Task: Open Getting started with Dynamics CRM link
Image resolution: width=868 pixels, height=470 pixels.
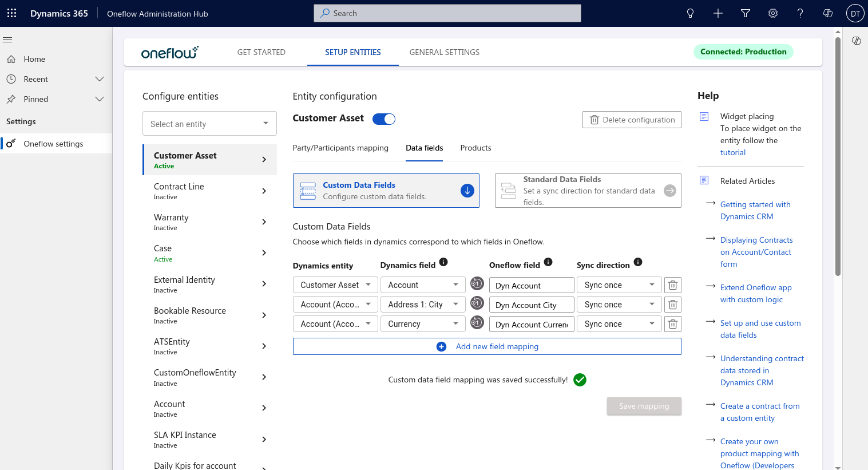Action: 755,211
